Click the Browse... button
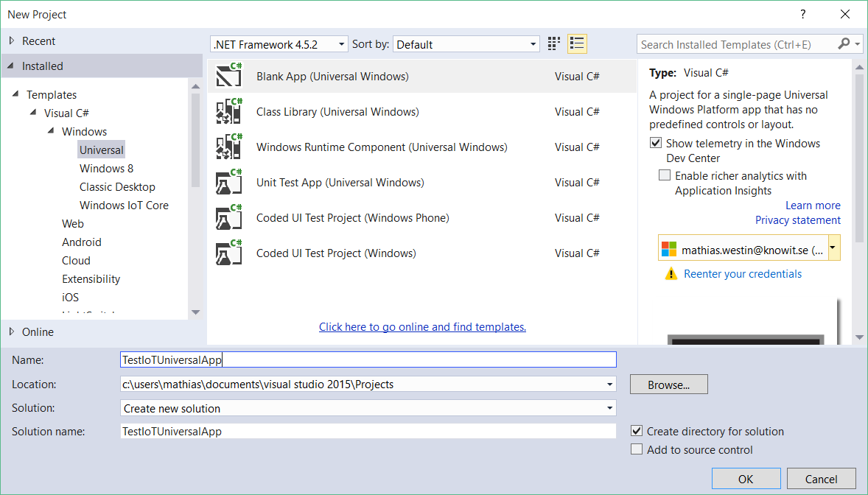This screenshot has width=868, height=495. pos(669,385)
